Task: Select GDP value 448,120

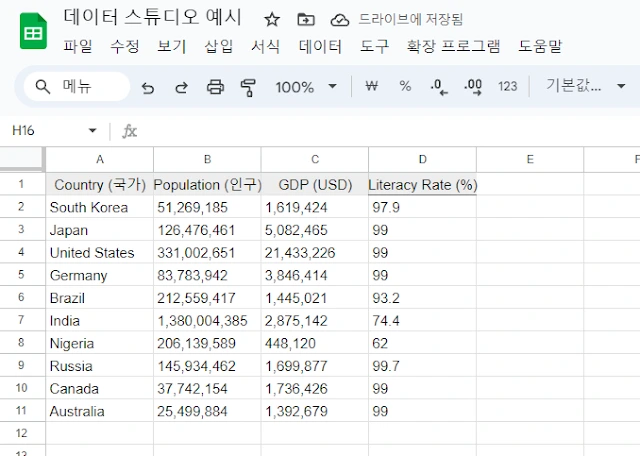Action: [x=315, y=343]
